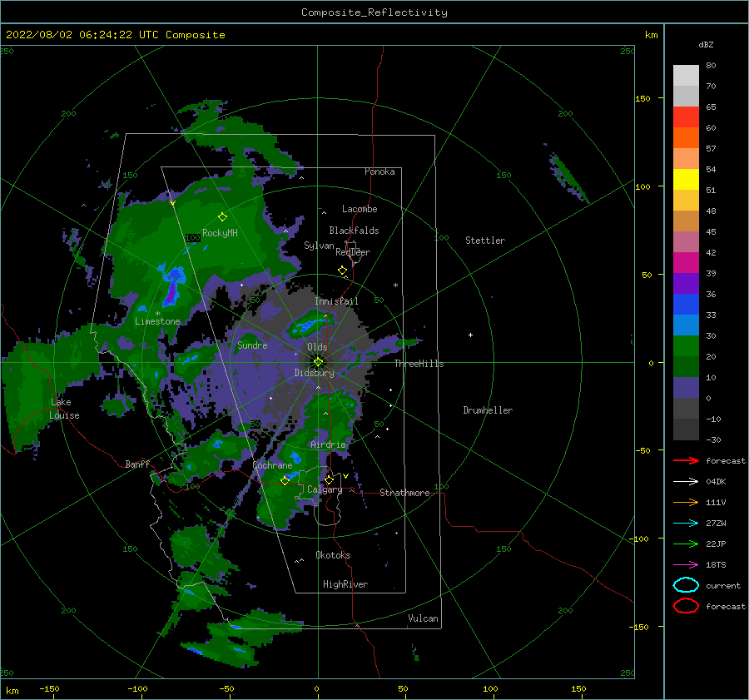Click the Ponoka city label
This screenshot has width=749, height=700.
(x=379, y=171)
